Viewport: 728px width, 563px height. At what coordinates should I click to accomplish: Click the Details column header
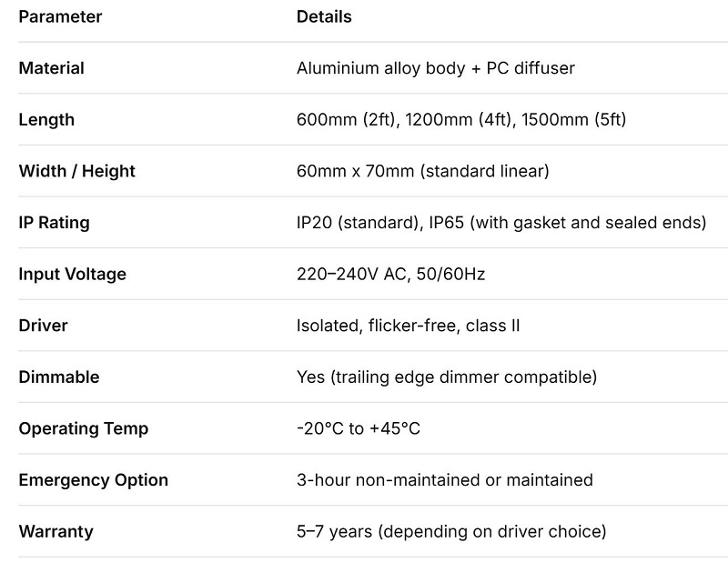coord(324,16)
